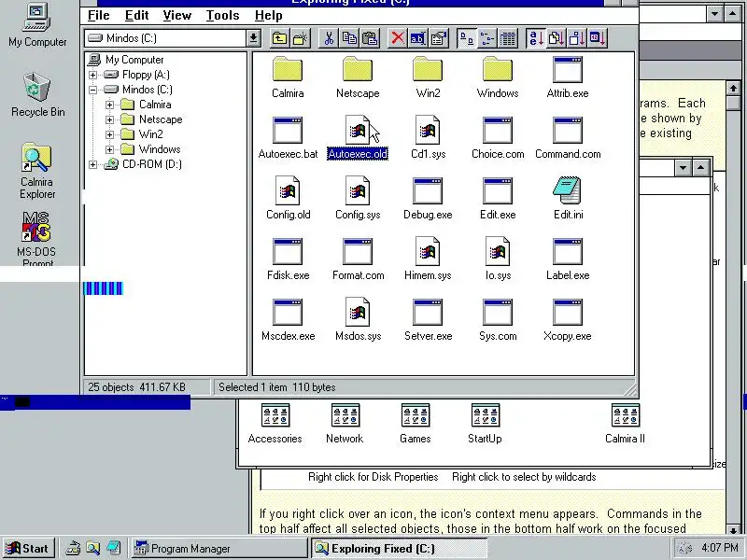747x560 pixels.
Task: Expand the CD-ROM (D:) tree node
Action: coord(92,164)
